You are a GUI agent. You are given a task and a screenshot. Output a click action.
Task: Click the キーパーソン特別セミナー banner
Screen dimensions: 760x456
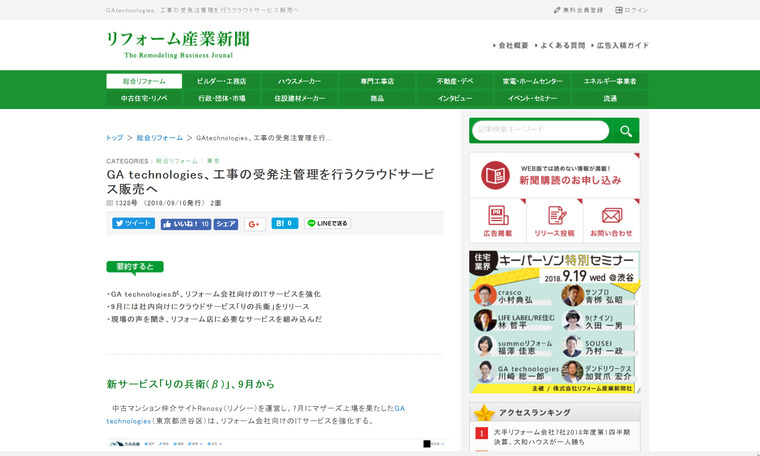554,322
